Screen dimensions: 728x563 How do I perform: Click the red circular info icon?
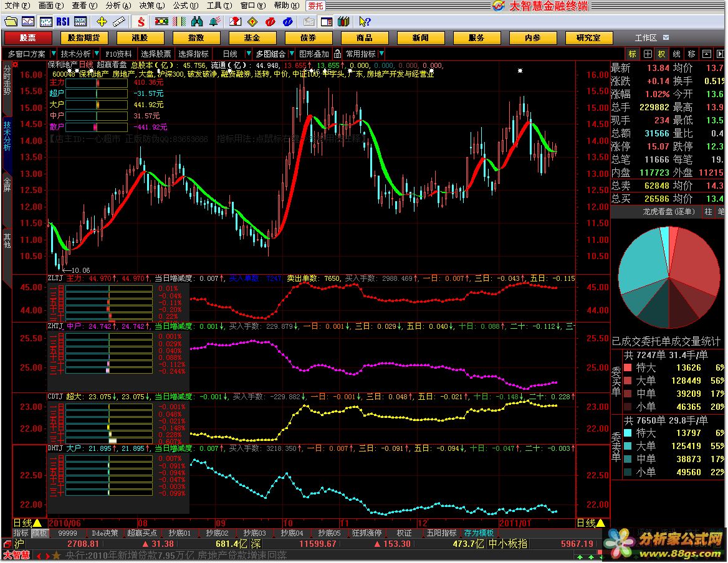[x=271, y=21]
